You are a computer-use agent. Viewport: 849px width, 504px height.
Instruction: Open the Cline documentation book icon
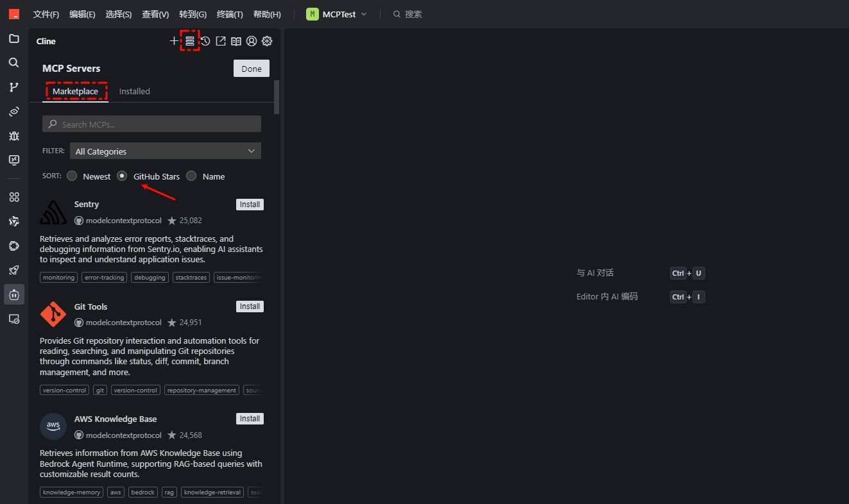(x=236, y=41)
